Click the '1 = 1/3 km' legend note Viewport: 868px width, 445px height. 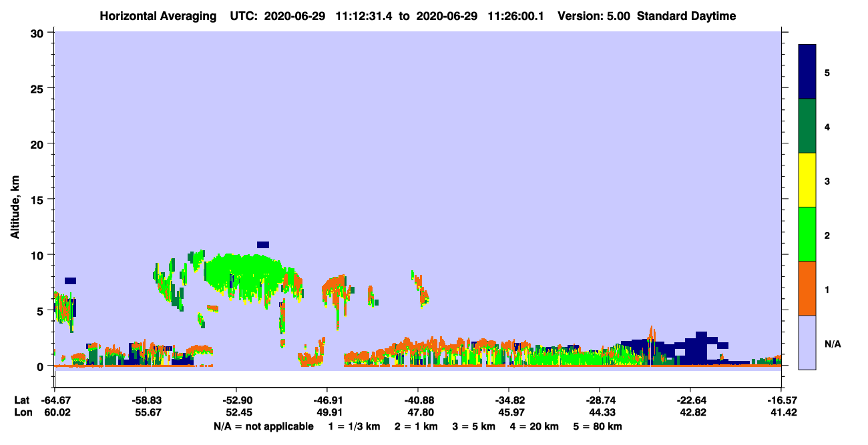click(355, 426)
